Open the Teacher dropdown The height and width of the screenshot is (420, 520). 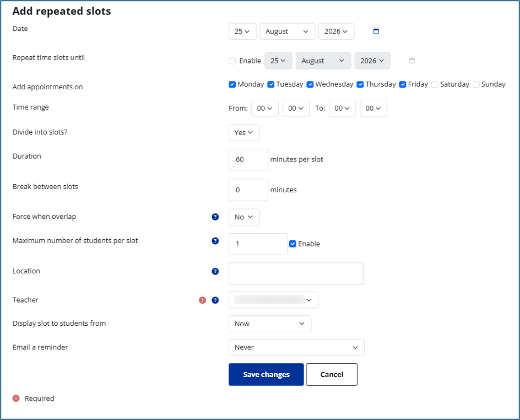[x=274, y=300]
